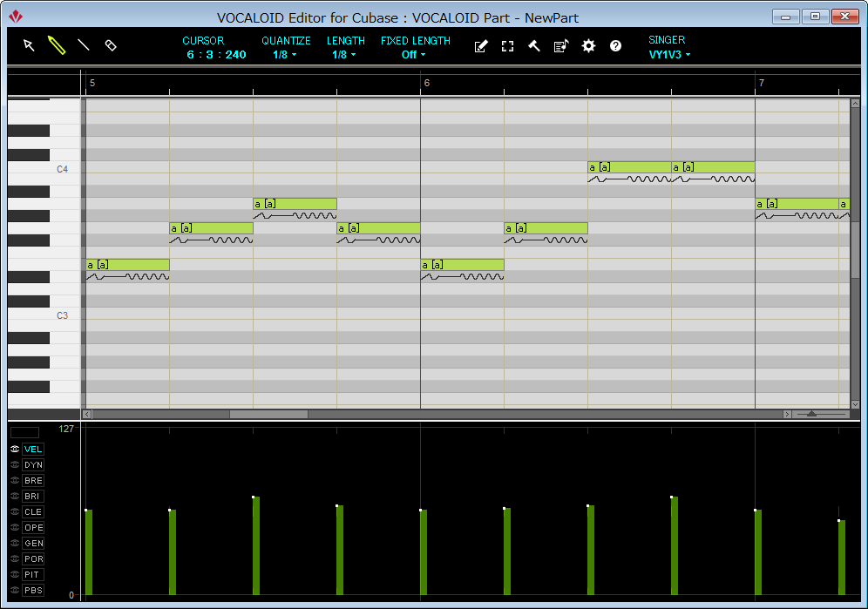Image resolution: width=868 pixels, height=609 pixels.
Task: Click the horizontal zoom slider handle
Action: pyautogui.click(x=811, y=414)
